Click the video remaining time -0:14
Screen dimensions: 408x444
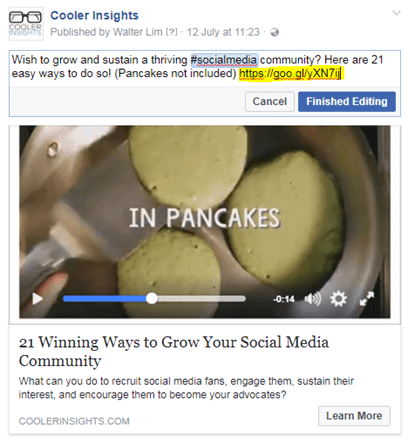[x=284, y=299]
